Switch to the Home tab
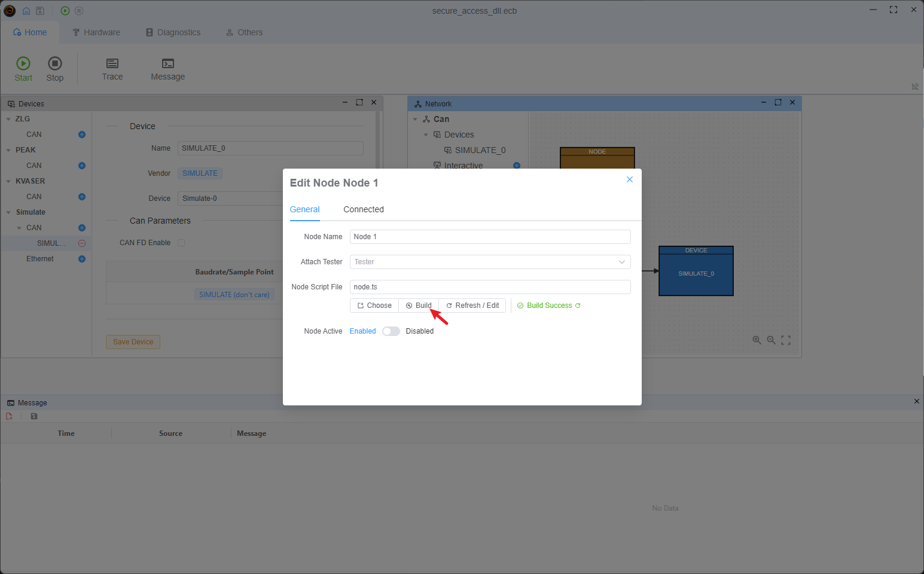924x574 pixels. [x=30, y=32]
